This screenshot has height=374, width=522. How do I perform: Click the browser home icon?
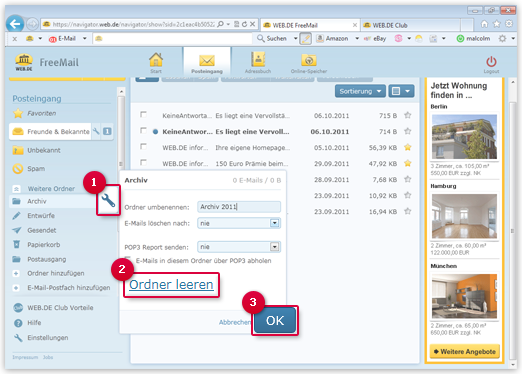[x=484, y=24]
